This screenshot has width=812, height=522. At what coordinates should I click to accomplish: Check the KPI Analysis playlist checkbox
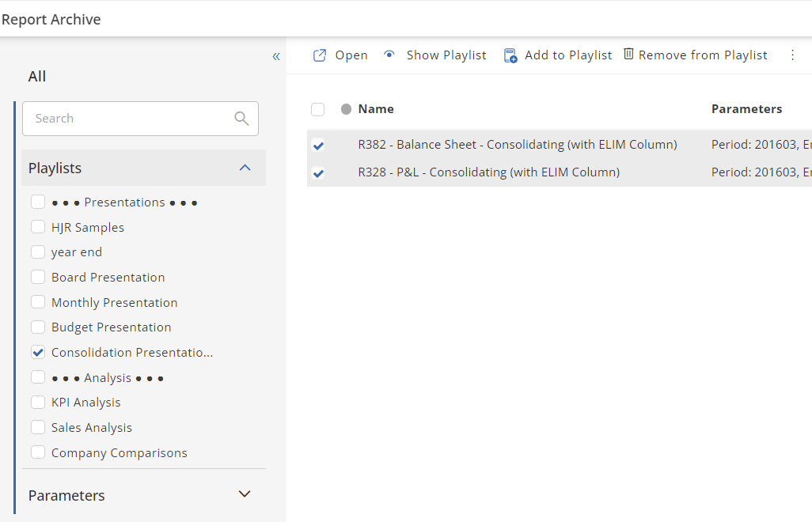click(x=38, y=403)
